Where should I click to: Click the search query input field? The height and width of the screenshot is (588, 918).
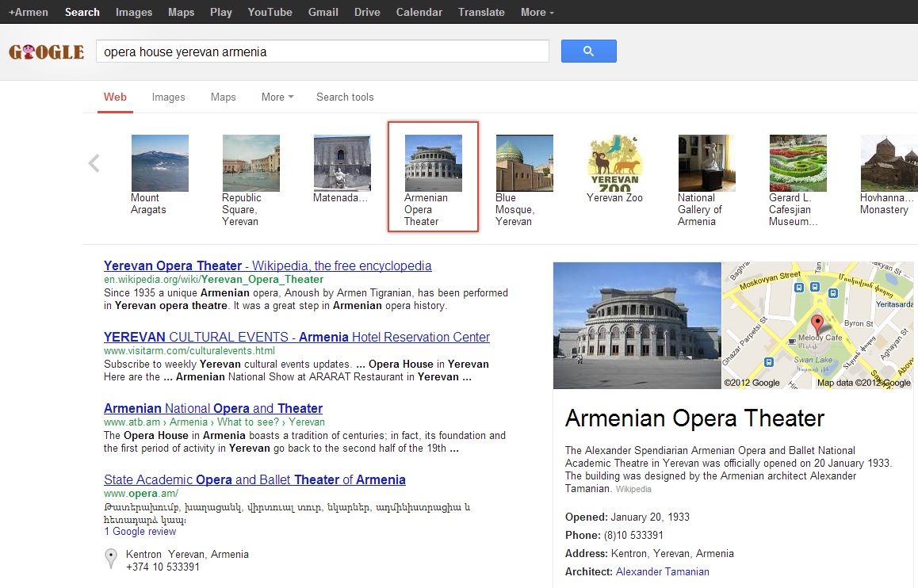click(x=323, y=52)
